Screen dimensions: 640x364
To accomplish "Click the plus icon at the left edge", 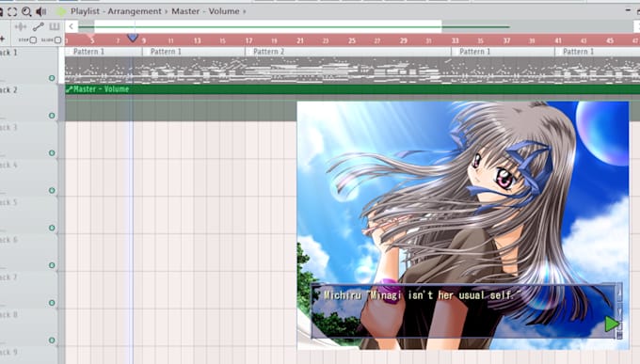I will click(x=3, y=40).
